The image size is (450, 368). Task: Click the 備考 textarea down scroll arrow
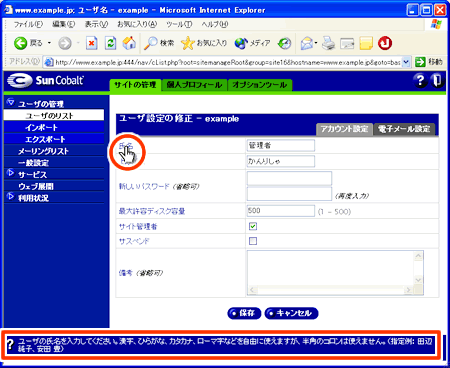pyautogui.click(x=418, y=280)
